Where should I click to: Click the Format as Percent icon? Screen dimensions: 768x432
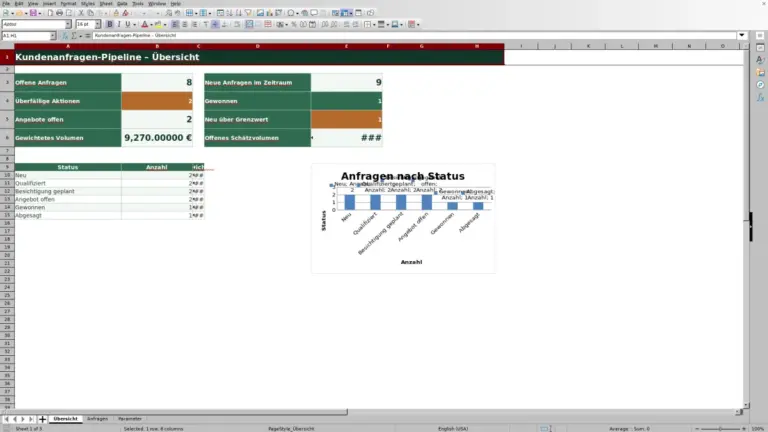point(294,24)
